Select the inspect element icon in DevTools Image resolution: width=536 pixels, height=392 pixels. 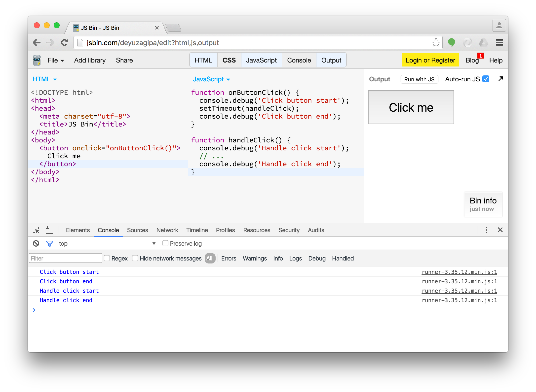pyautogui.click(x=36, y=230)
